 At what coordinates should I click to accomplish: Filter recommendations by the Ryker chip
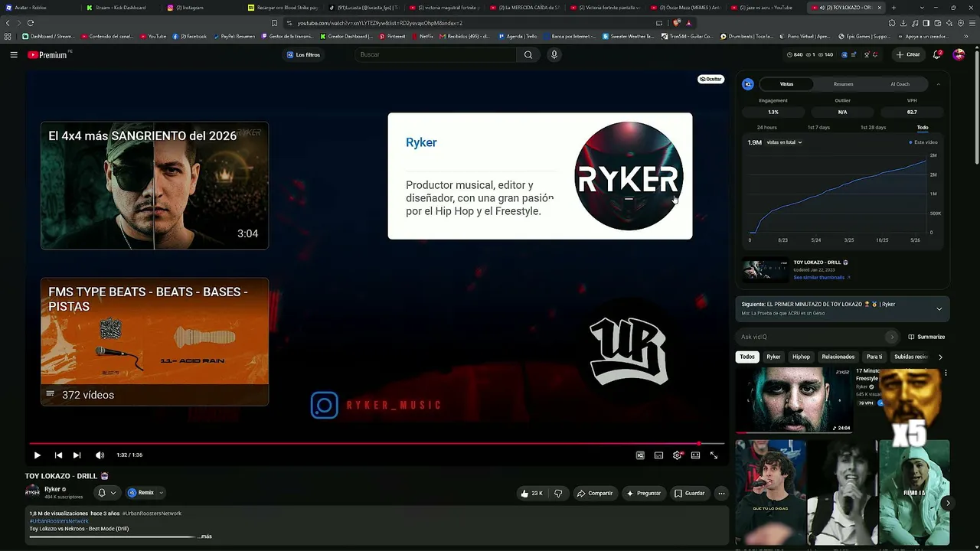pos(774,357)
